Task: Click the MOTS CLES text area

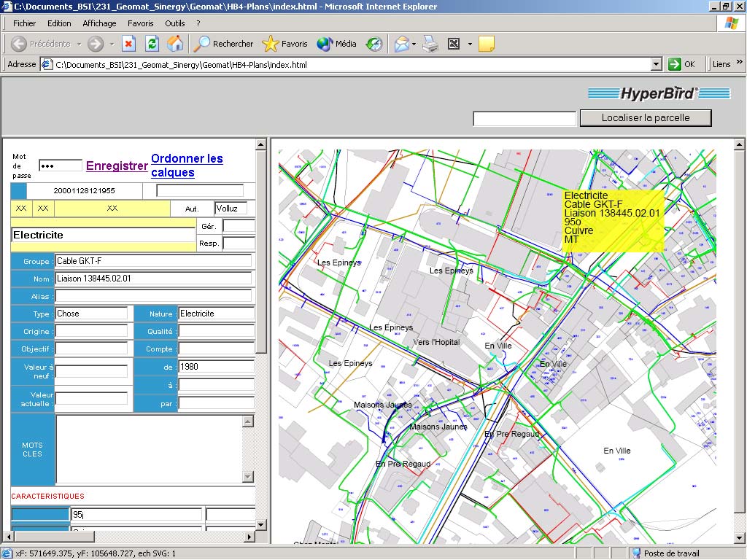Action: coord(150,449)
